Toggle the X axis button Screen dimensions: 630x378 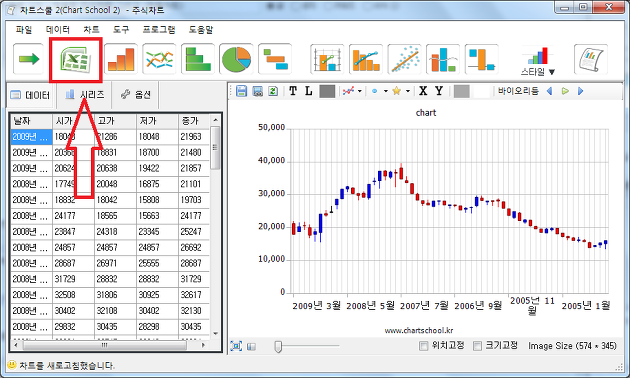point(423,91)
